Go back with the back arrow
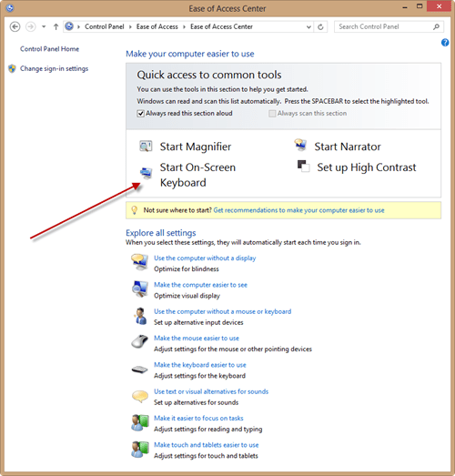 (x=15, y=26)
